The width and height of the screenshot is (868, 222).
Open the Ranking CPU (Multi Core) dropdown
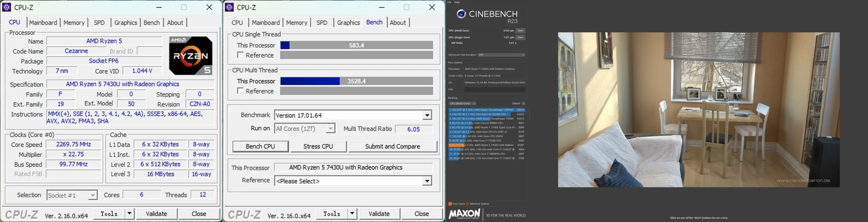462,103
